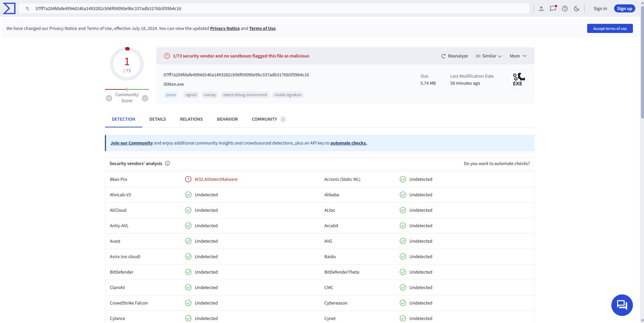Open the DETAILS tab
Screen dimensions: 644x323
click(158, 119)
